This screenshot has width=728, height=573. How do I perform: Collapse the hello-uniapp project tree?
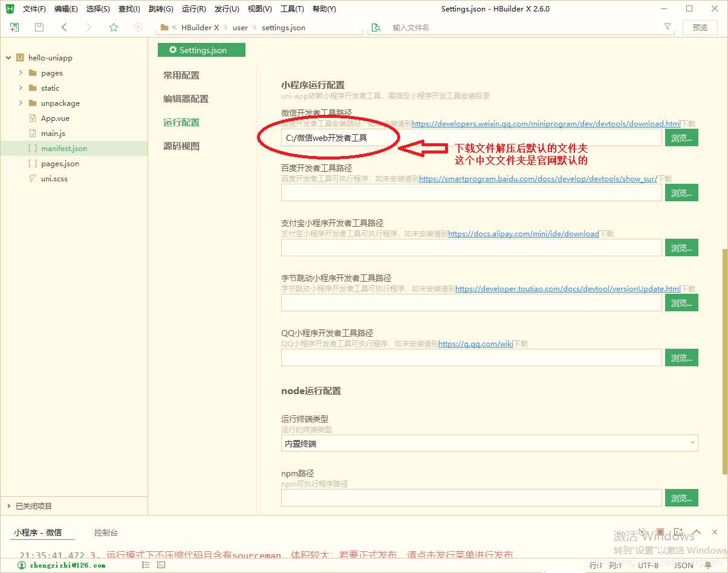(x=8, y=57)
